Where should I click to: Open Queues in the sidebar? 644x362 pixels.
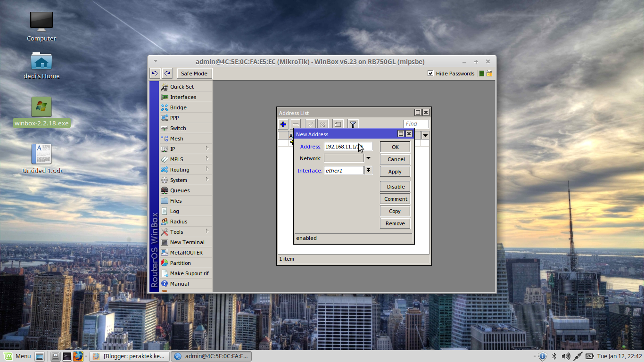(x=186, y=190)
